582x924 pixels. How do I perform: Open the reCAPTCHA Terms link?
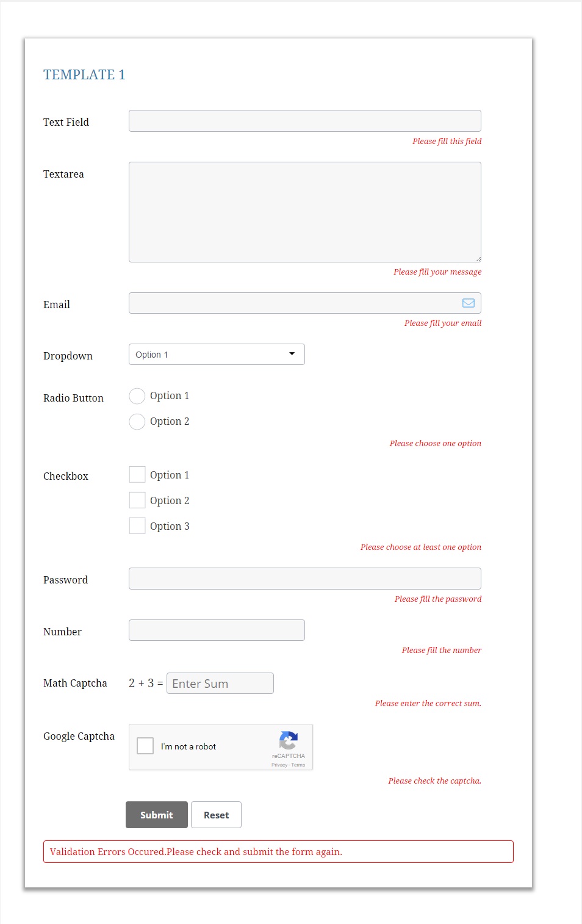pos(298,765)
